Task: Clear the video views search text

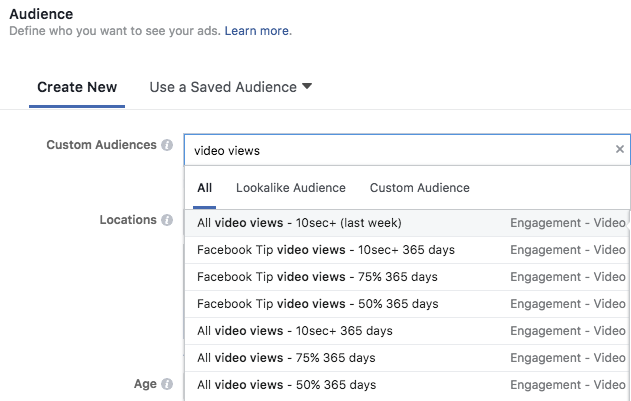Action: tap(619, 150)
